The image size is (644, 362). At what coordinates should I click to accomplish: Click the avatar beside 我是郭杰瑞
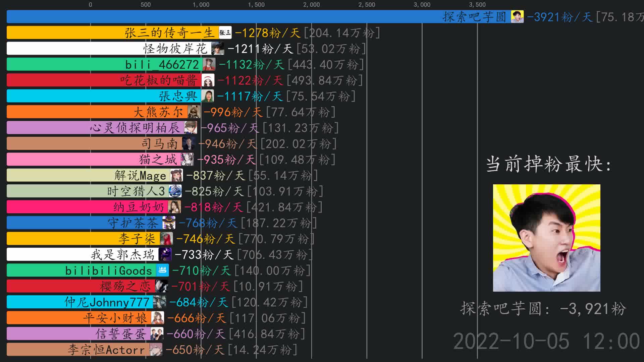(x=165, y=254)
